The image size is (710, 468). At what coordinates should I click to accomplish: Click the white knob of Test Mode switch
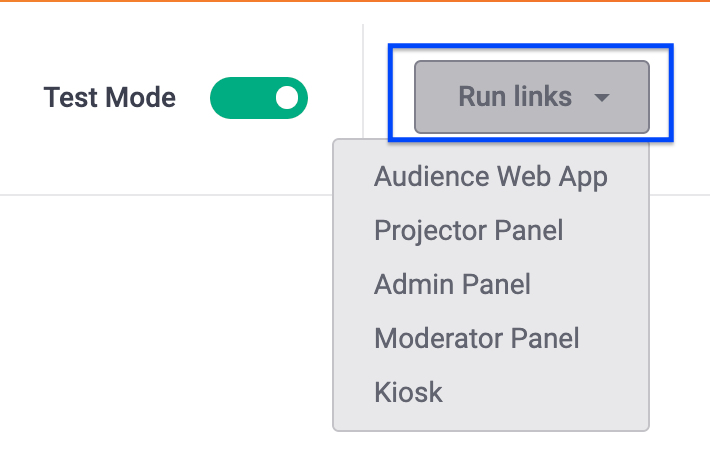tap(287, 98)
